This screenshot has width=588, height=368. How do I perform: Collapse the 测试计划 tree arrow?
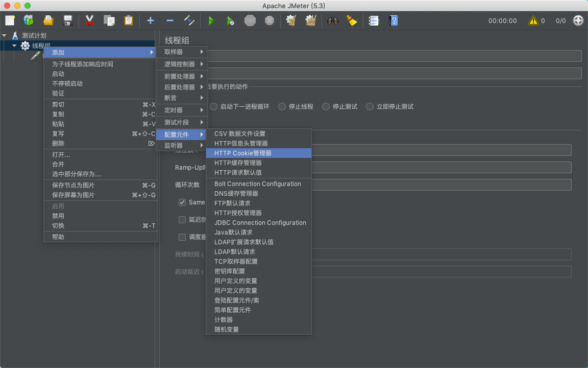(x=5, y=35)
